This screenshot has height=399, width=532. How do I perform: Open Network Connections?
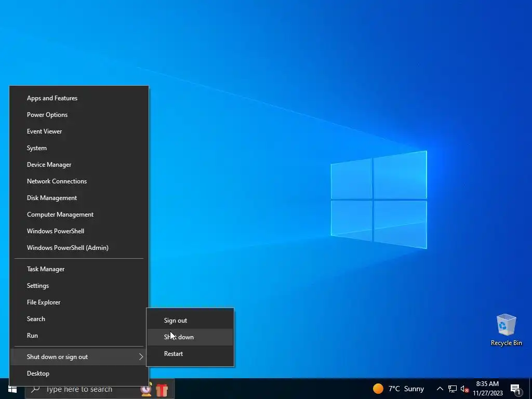79,181
